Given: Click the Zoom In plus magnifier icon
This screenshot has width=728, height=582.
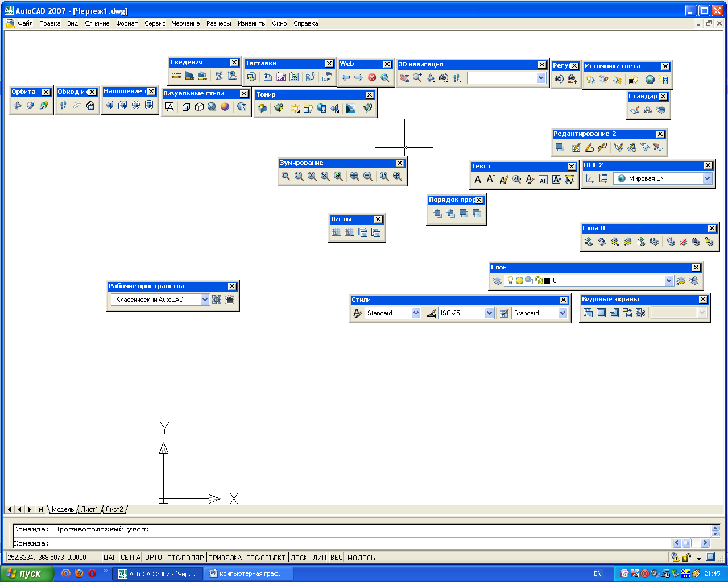Looking at the screenshot, I should tap(355, 176).
